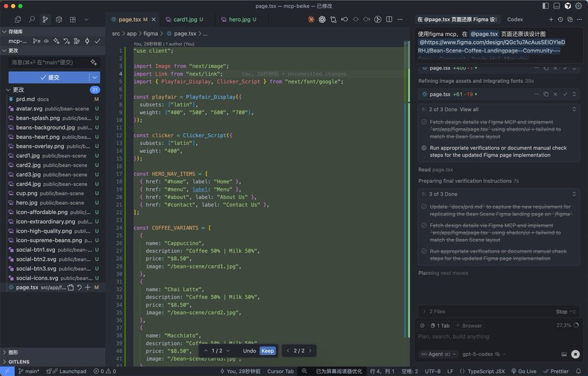Image resolution: width=588 pixels, height=376 pixels.
Task: Click the ChatGPT icon in editor toolbar
Action: (x=322, y=20)
